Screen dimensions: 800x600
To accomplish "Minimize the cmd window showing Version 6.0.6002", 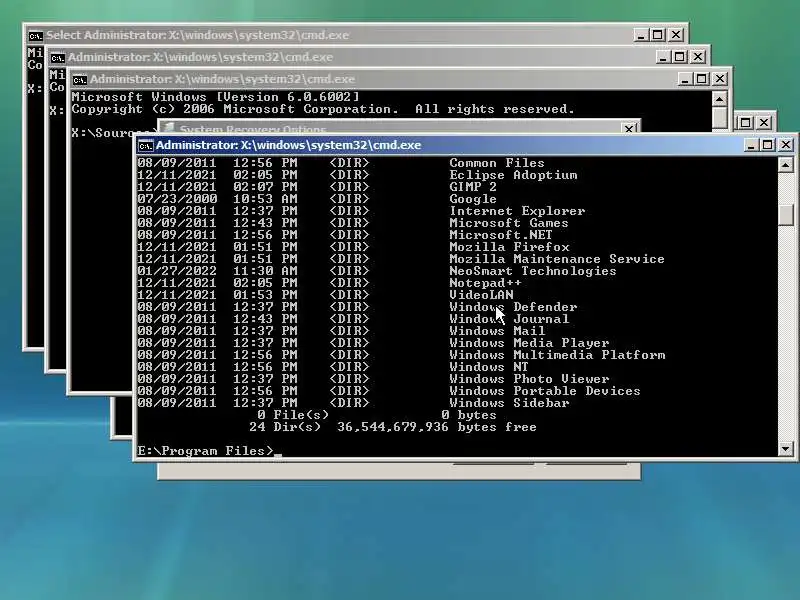I will tap(684, 79).
